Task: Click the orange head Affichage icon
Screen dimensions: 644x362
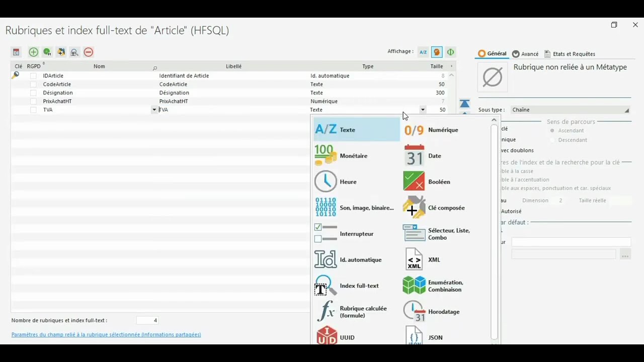Action: pos(437,52)
